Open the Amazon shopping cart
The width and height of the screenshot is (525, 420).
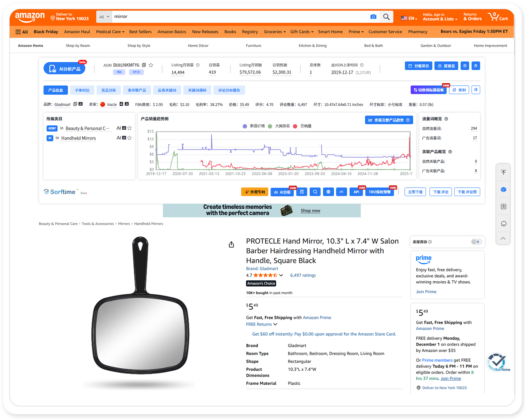[x=498, y=16]
